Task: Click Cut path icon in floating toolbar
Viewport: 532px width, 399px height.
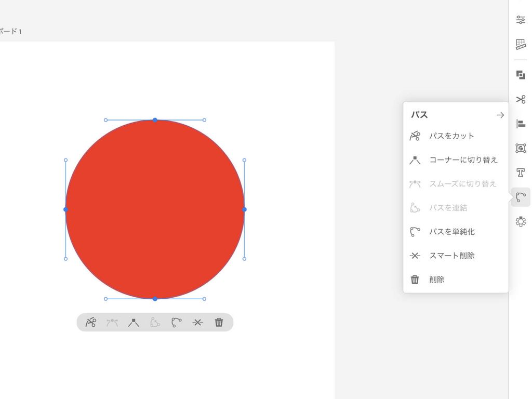Action: click(x=90, y=322)
